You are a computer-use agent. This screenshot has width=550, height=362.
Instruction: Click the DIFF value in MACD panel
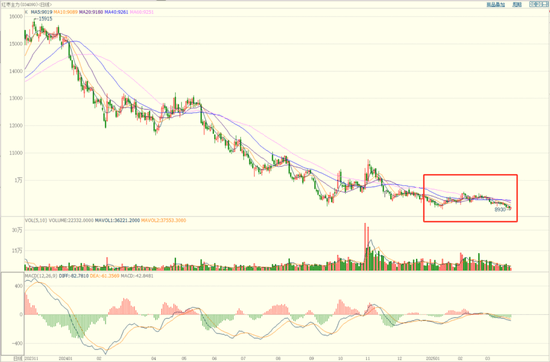tap(74, 276)
